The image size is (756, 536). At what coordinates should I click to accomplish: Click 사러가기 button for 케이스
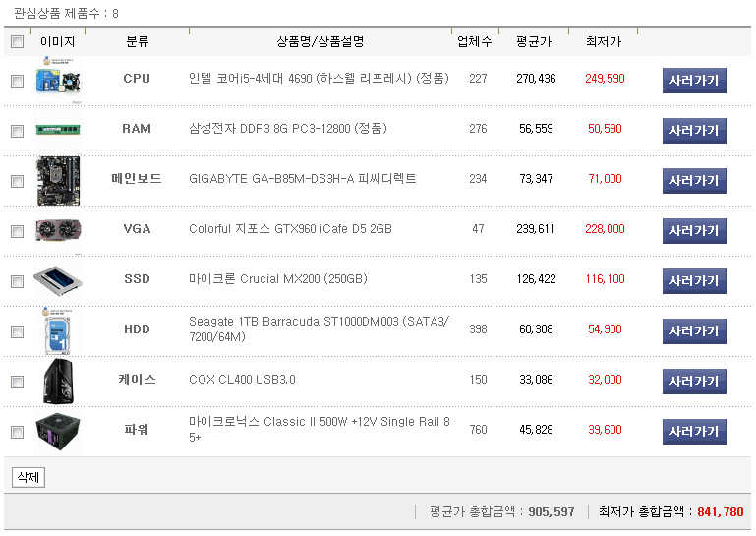tap(694, 382)
